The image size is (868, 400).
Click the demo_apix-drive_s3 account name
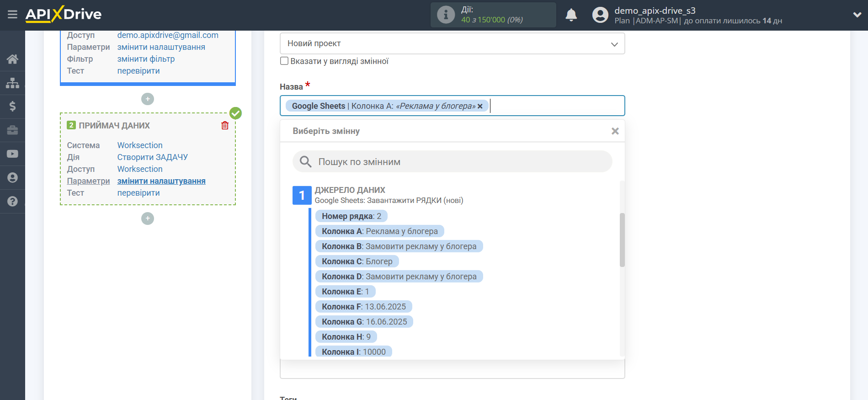(x=655, y=11)
